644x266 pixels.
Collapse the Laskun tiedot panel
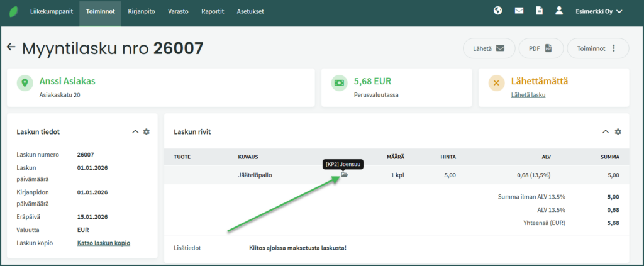point(135,131)
